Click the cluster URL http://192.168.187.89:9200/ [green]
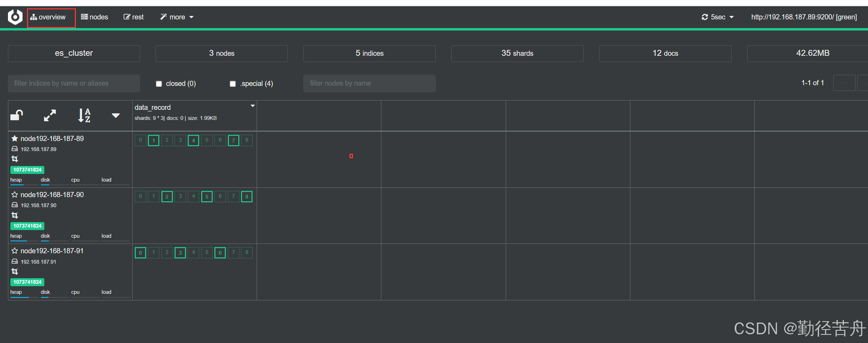 (x=804, y=17)
